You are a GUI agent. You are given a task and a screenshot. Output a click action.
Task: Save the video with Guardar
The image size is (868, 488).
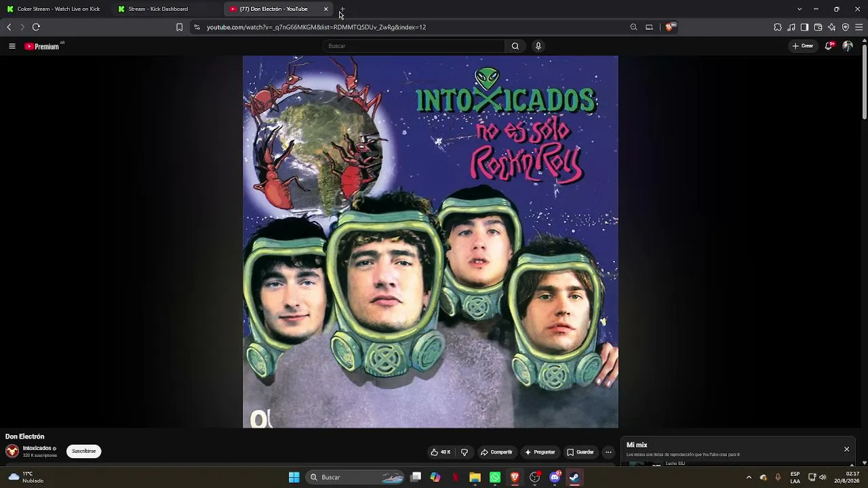click(x=580, y=452)
